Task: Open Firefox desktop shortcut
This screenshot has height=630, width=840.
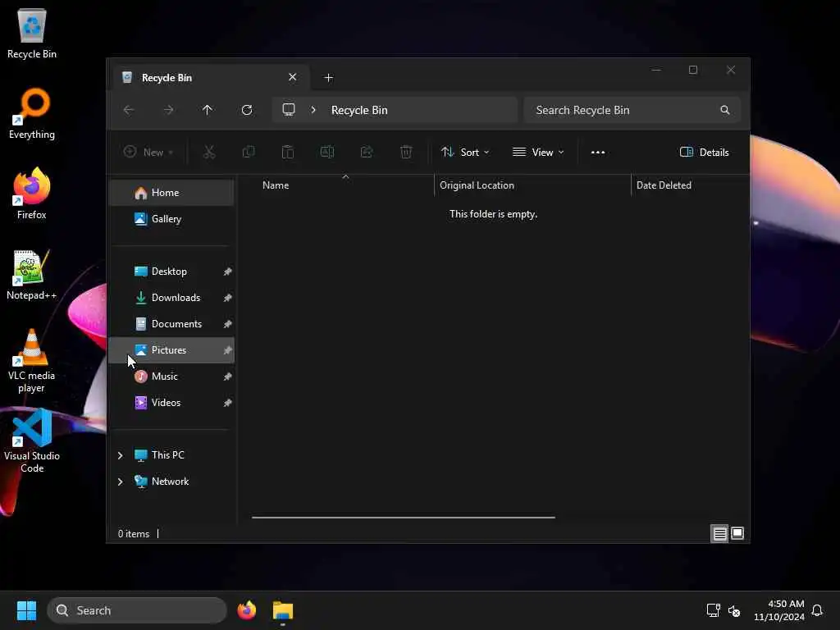Action: tap(32, 194)
